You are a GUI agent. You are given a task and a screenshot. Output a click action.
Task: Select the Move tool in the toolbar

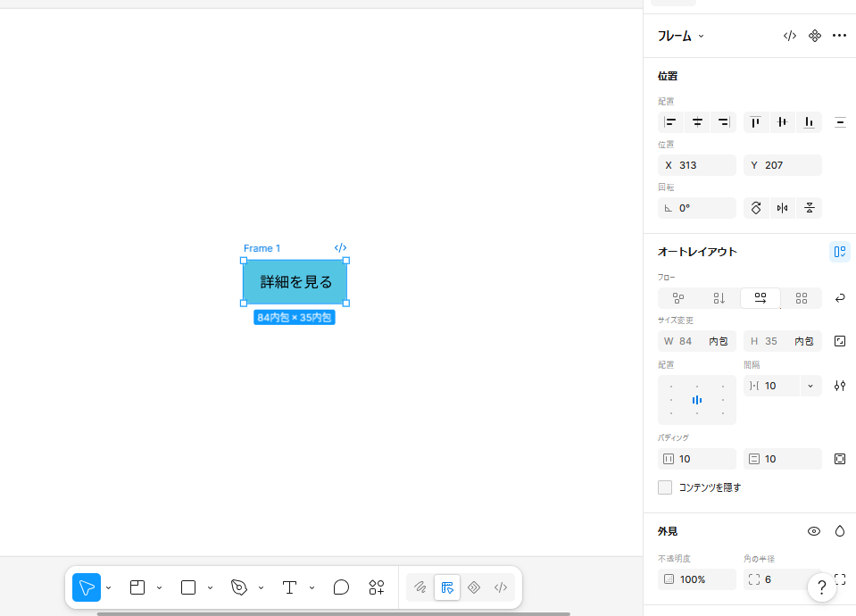87,587
